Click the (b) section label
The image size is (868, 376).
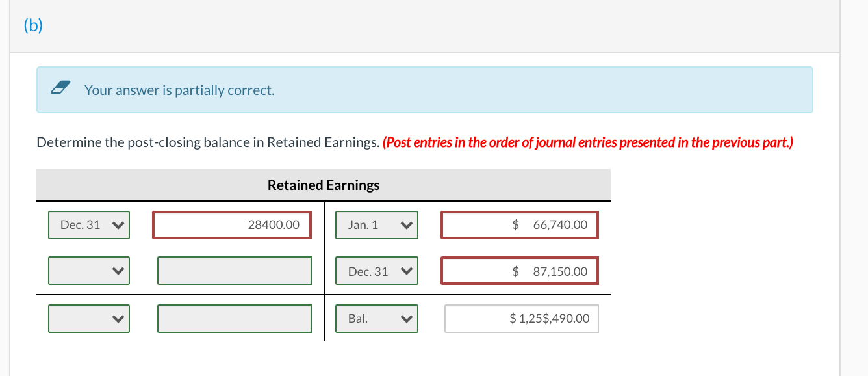point(31,25)
